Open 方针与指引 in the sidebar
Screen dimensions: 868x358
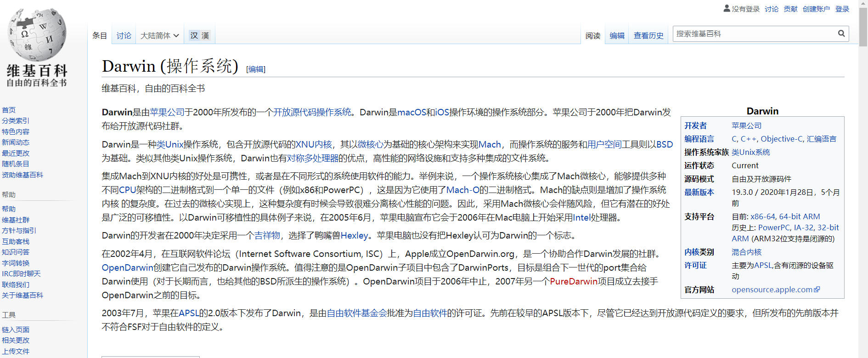pyautogui.click(x=19, y=230)
